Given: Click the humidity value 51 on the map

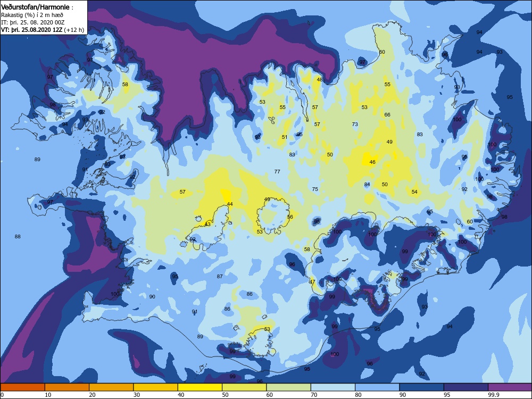Looking at the screenshot, I should coord(285,137).
